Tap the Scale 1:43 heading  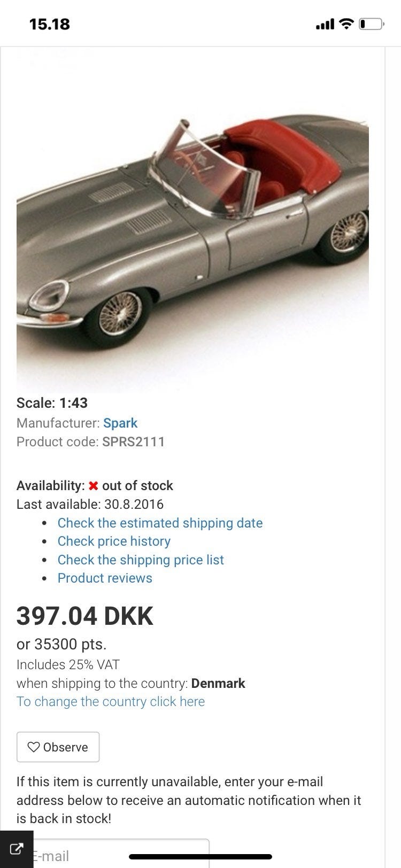click(52, 403)
